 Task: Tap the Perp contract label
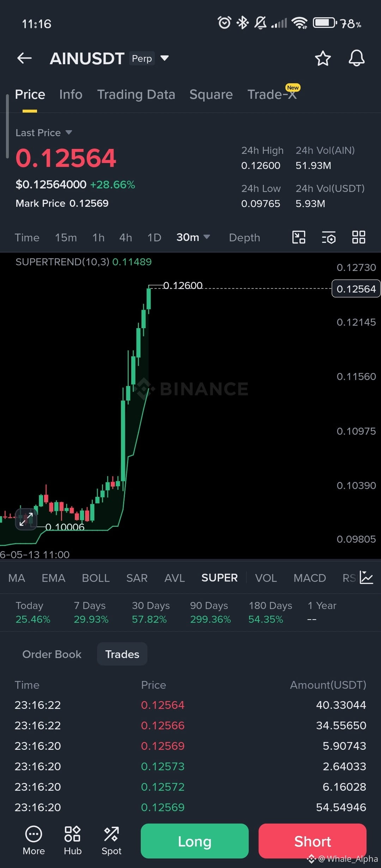142,58
